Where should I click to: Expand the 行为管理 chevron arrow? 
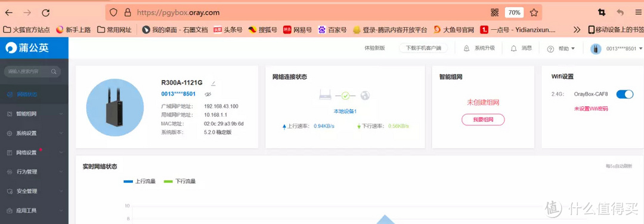61,171
